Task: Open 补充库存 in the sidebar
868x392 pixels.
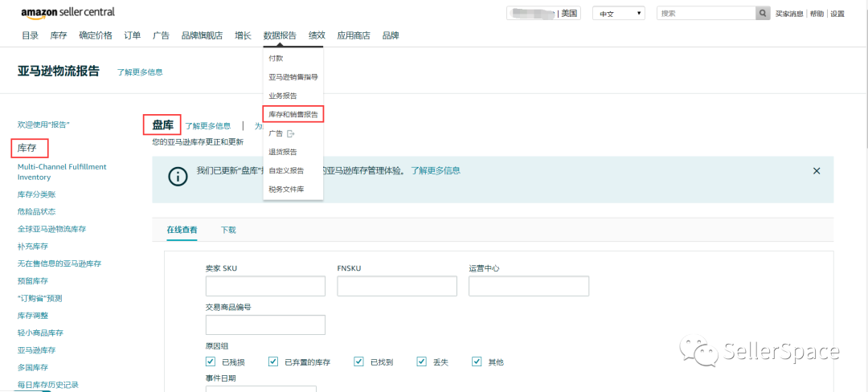Action: pyautogui.click(x=33, y=246)
